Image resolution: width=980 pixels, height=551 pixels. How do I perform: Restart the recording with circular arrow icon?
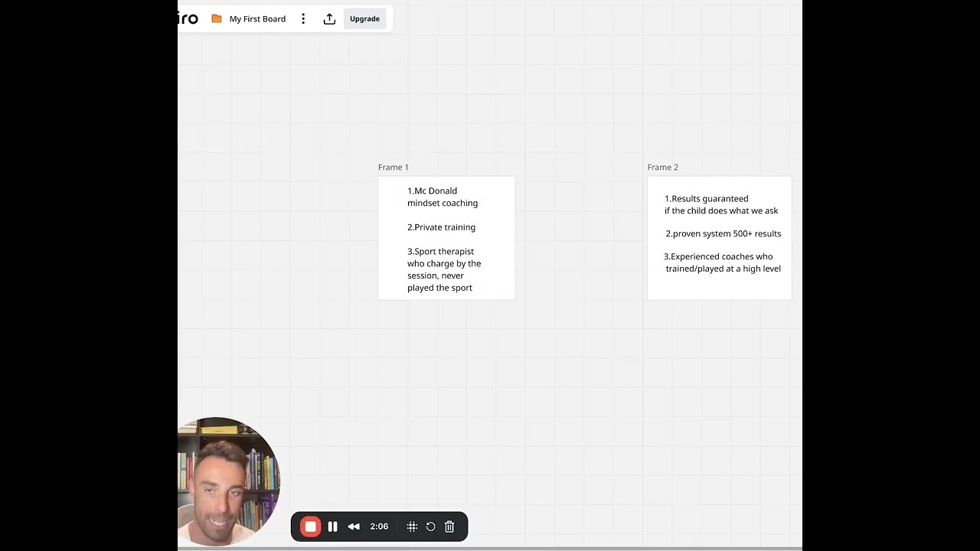tap(431, 527)
